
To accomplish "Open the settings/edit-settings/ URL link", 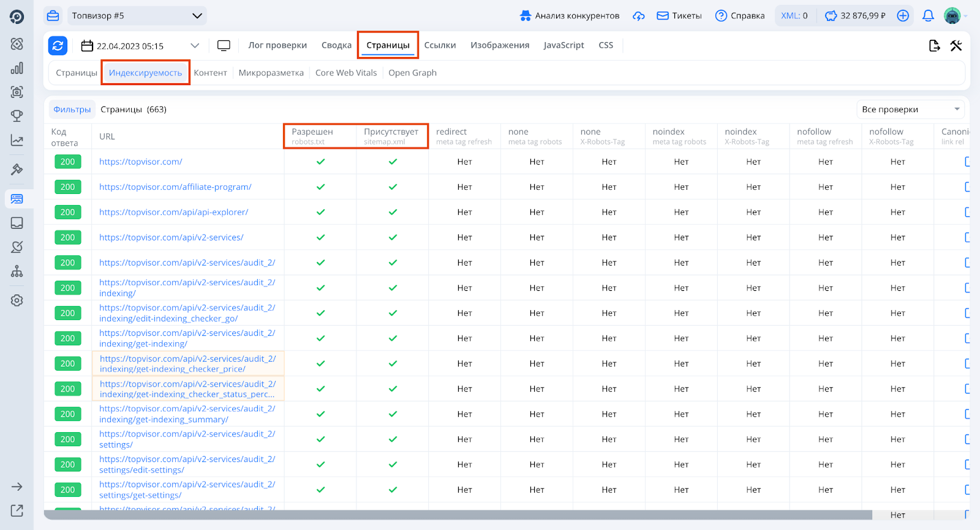I will click(x=187, y=465).
